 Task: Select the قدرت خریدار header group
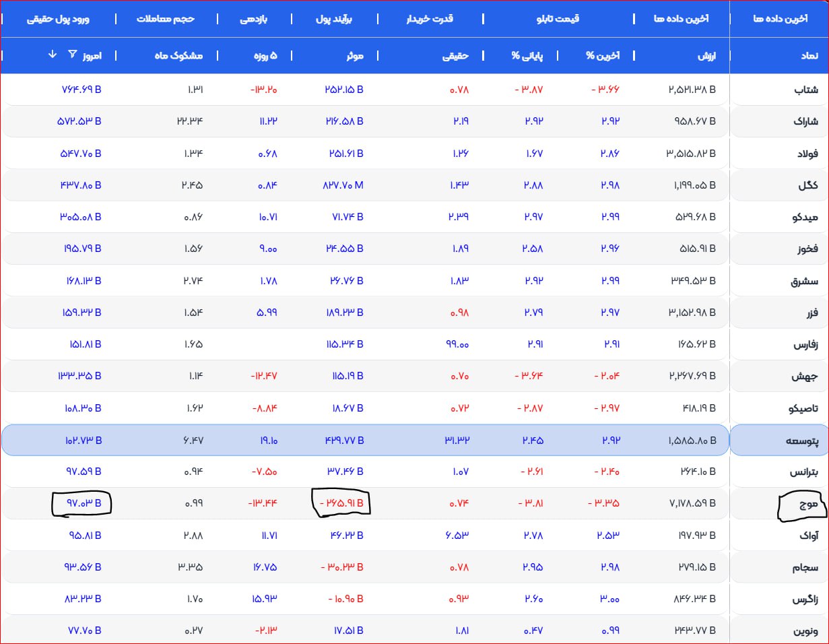coord(430,19)
